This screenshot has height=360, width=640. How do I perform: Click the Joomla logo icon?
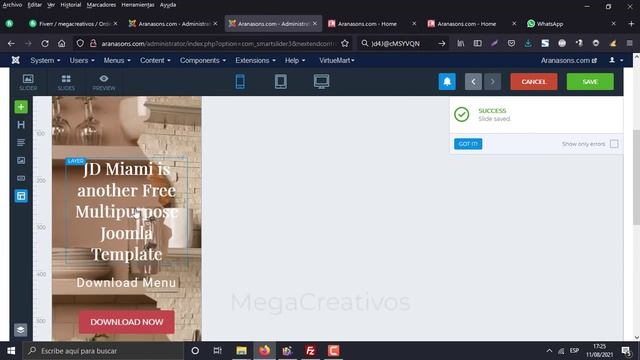[x=16, y=60]
